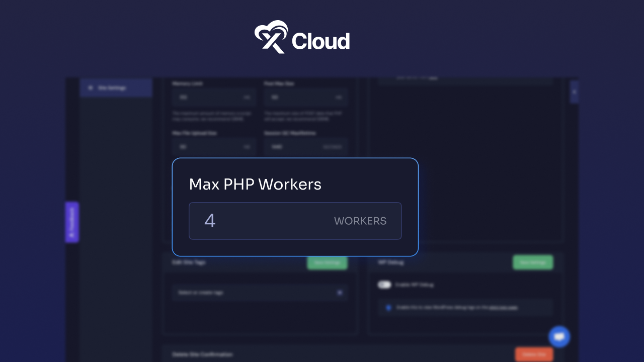
Task: Select Site Settings in the sidebar
Action: (x=113, y=87)
